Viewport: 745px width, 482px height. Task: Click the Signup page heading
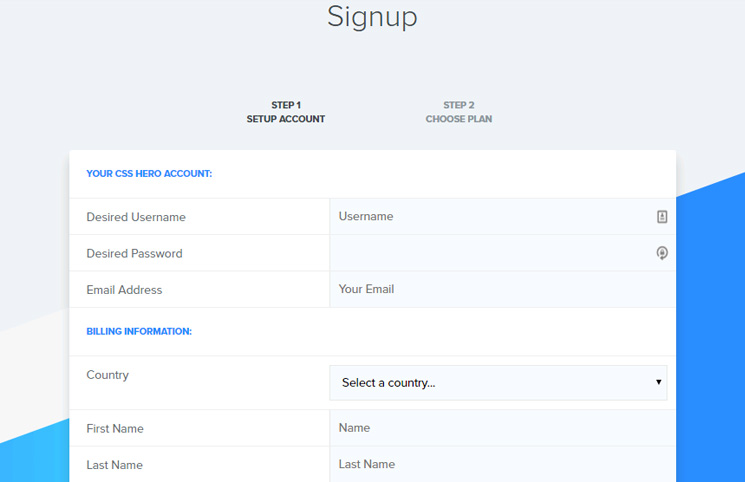pos(372,17)
